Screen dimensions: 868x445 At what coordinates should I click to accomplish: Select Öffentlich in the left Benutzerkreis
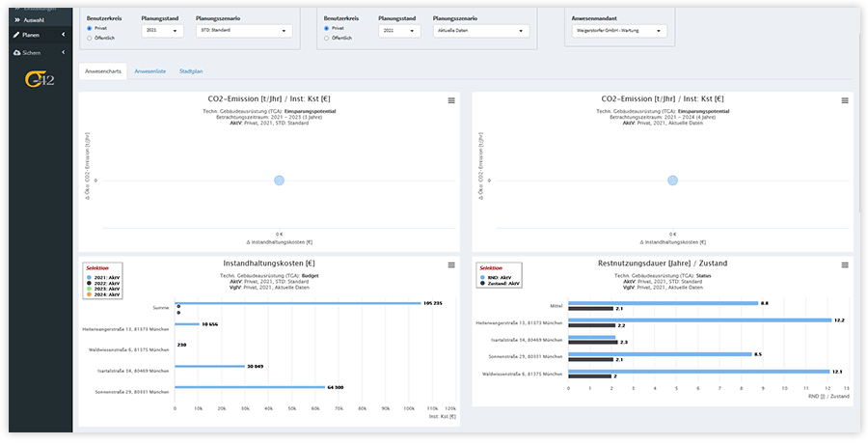(90, 39)
